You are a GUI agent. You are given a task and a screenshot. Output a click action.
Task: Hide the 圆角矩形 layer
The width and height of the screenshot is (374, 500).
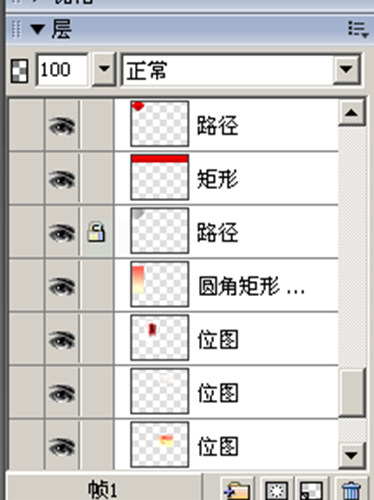coord(62,286)
